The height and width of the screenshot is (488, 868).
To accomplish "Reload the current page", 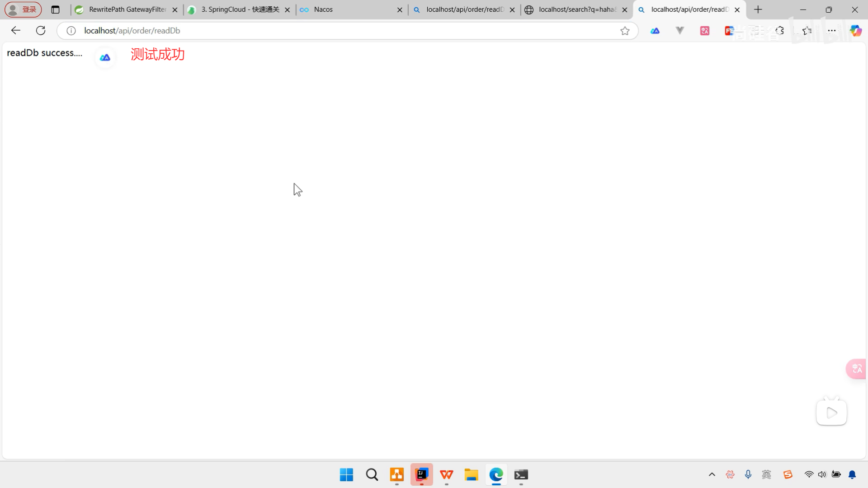I will coord(41,30).
